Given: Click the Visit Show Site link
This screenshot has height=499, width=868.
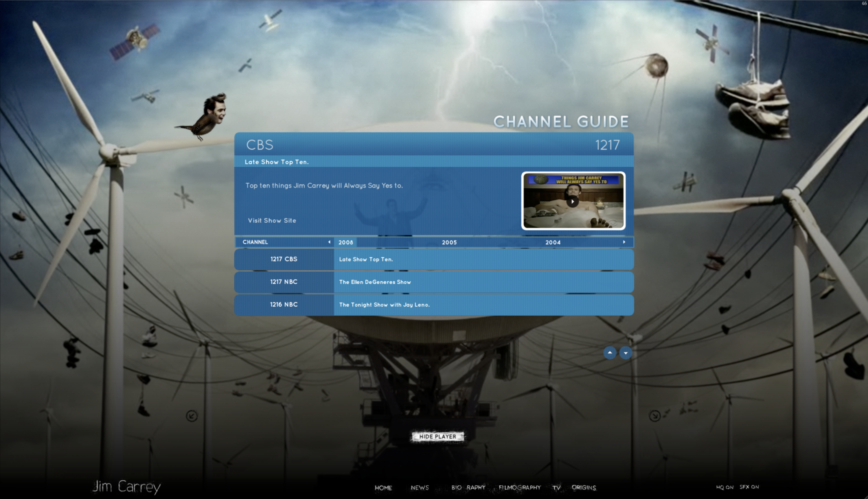Looking at the screenshot, I should (x=272, y=220).
